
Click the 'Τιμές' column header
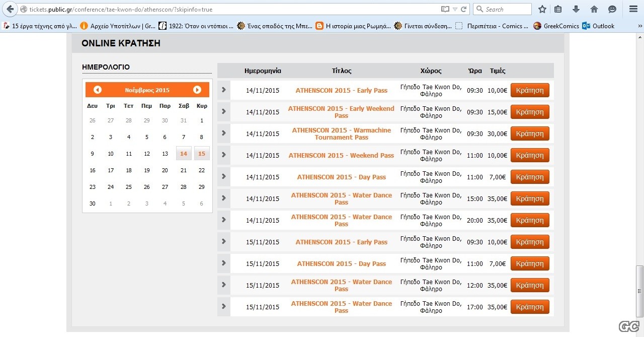(x=498, y=71)
